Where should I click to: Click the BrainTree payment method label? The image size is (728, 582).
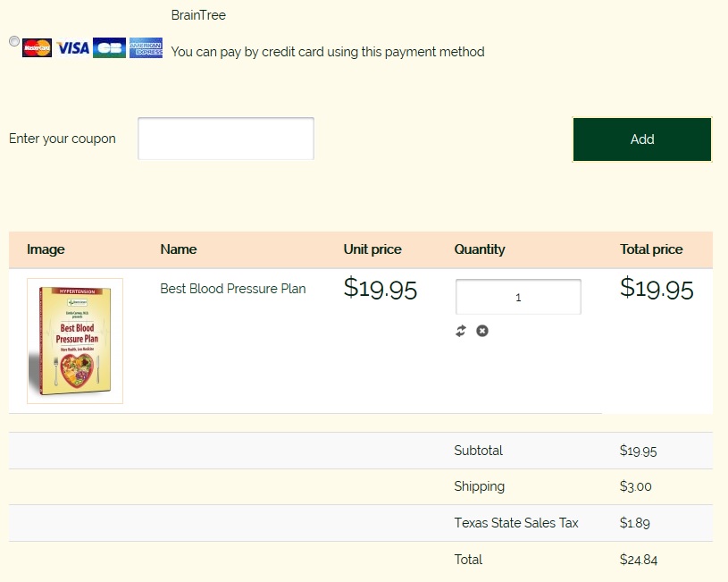(198, 15)
